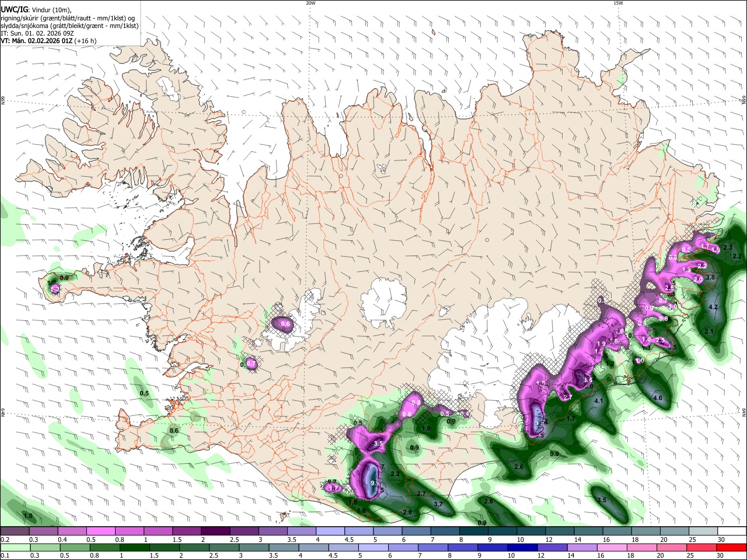Screen dimensions: 747x560
Task: Click the '0.1' label on the lower legend scale
Action: [x=5, y=556]
